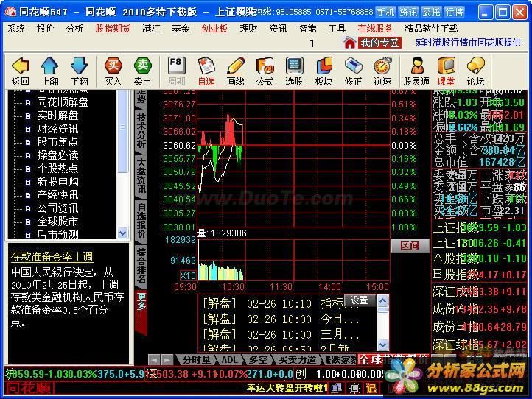Click the 返回 back arrow icon

point(21,66)
